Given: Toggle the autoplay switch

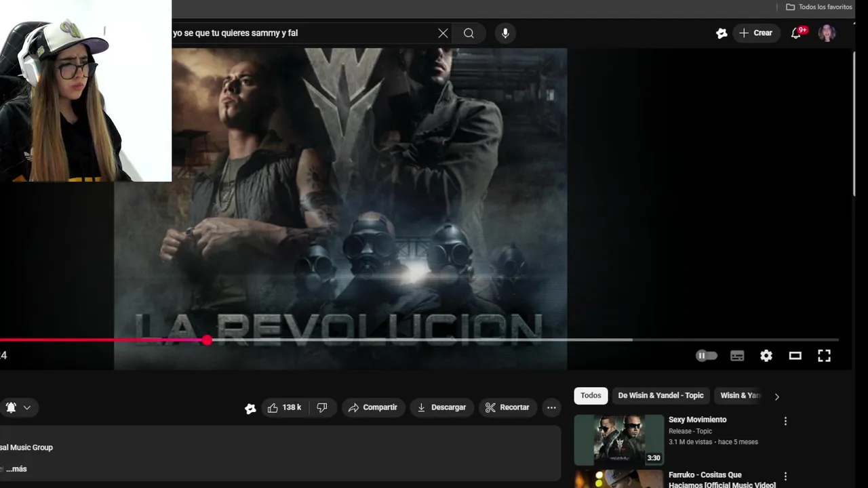Looking at the screenshot, I should (706, 356).
